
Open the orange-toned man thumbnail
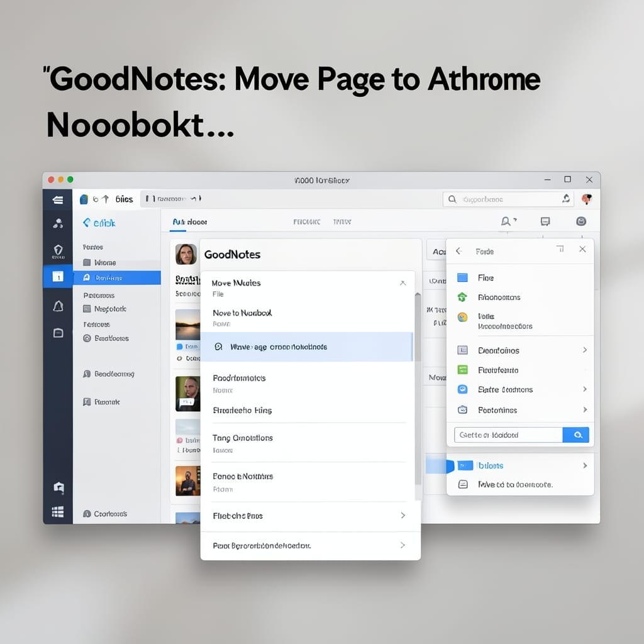click(187, 481)
